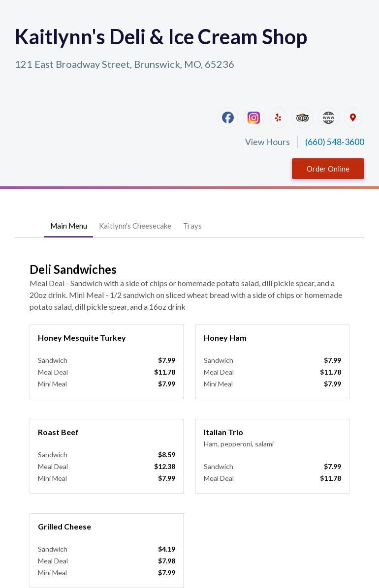379x588 pixels.
Task: Click the website globe icon
Action: pos(328,118)
